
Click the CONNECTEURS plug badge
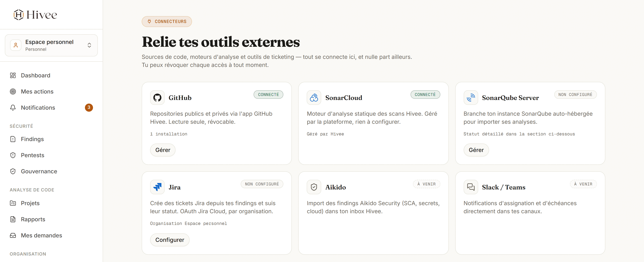click(167, 22)
